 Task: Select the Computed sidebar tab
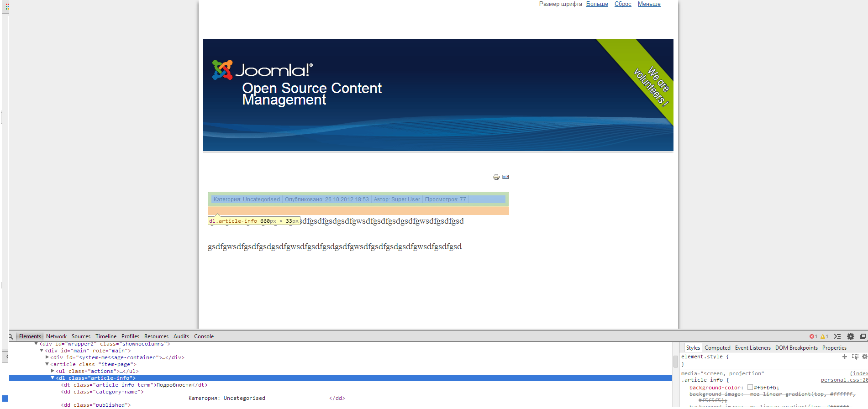click(717, 348)
